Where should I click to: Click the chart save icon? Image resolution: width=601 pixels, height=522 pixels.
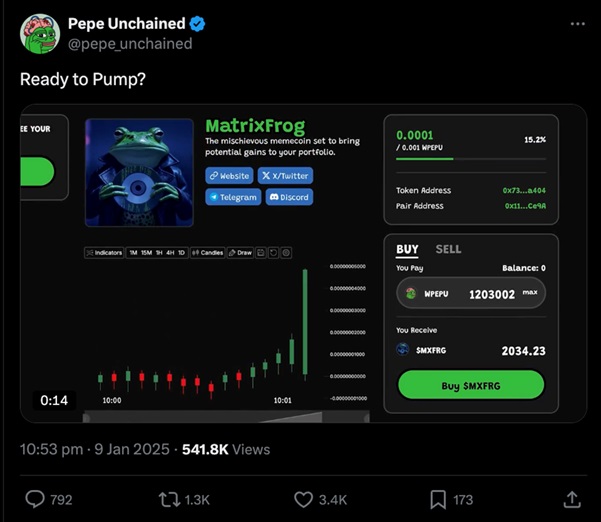[x=262, y=253]
